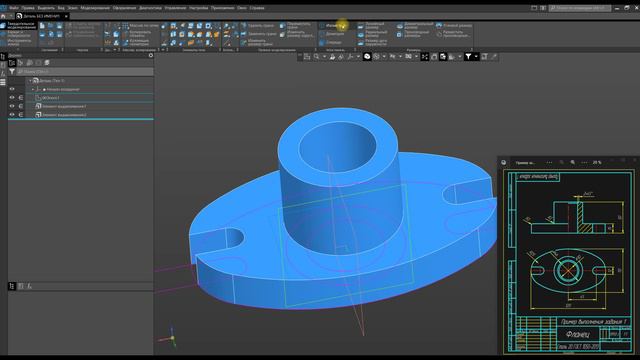
Task: Toggle visibility eye for Элемент выдавливания:1
Action: point(12,106)
